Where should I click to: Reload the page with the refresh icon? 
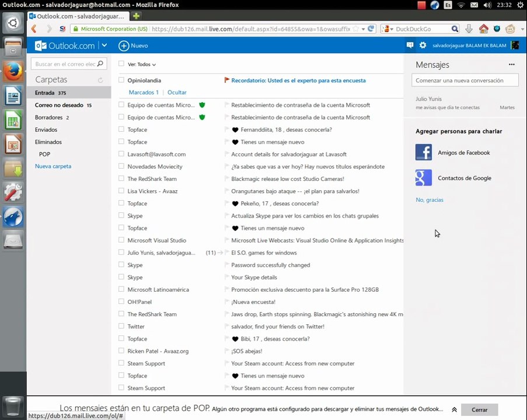pos(371,29)
